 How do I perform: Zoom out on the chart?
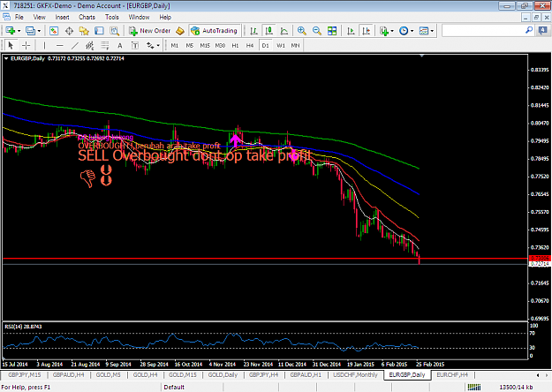[316, 31]
